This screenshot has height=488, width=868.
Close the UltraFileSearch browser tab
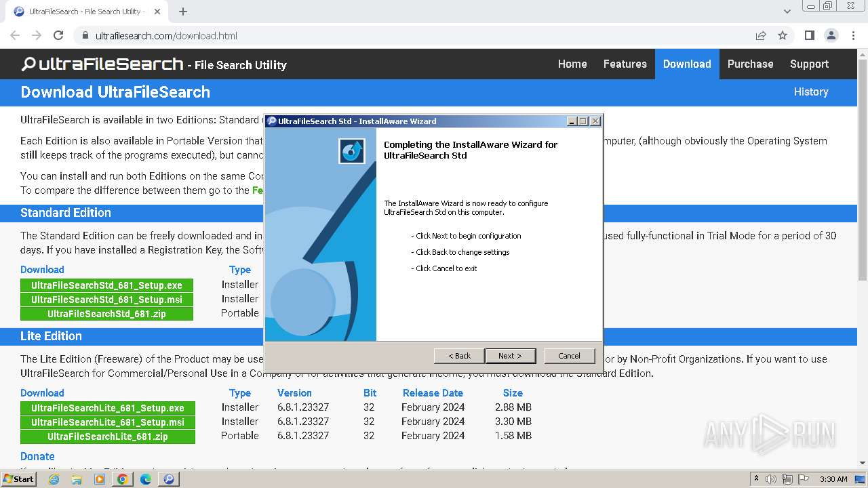157,12
